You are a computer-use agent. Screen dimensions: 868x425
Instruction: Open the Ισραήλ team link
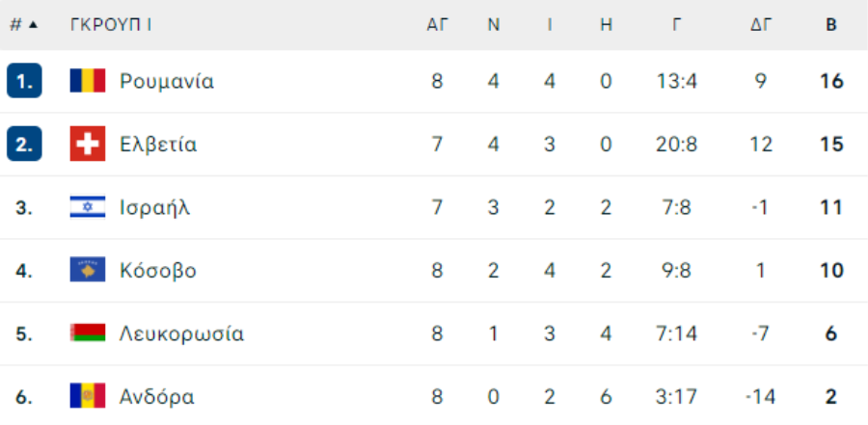pos(155,207)
